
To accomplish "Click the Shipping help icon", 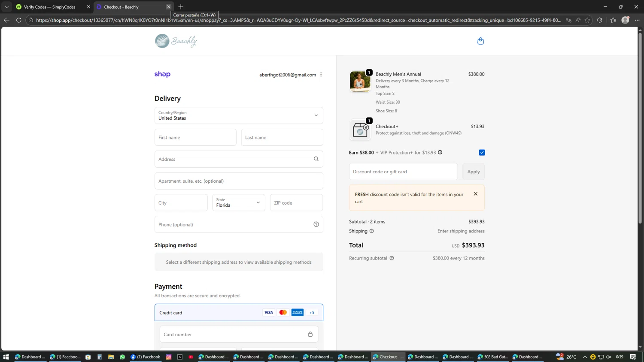I will point(372,231).
